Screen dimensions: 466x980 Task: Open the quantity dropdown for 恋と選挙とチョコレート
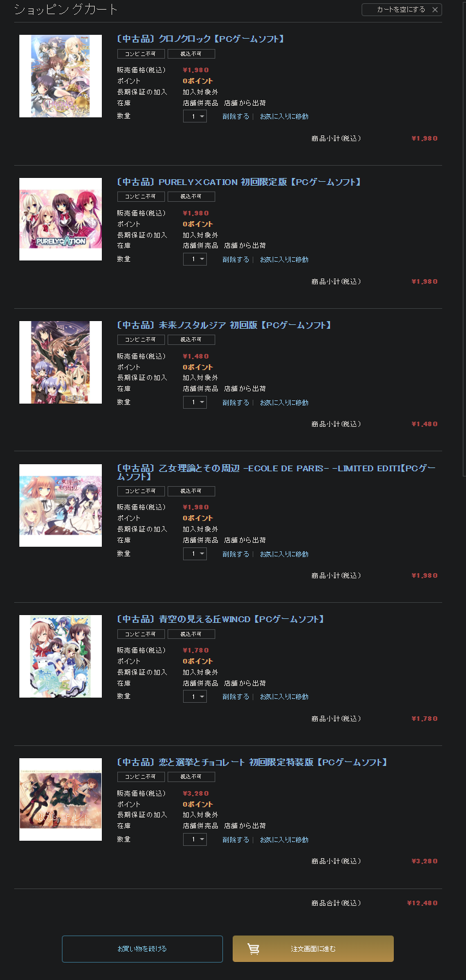click(195, 839)
